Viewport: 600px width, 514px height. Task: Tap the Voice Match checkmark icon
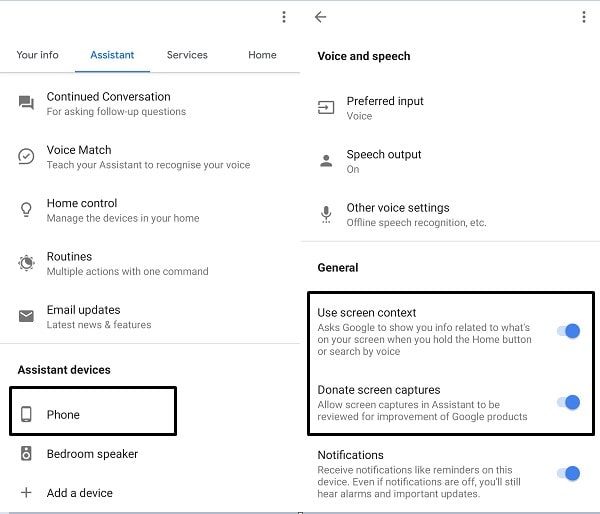click(x=26, y=156)
